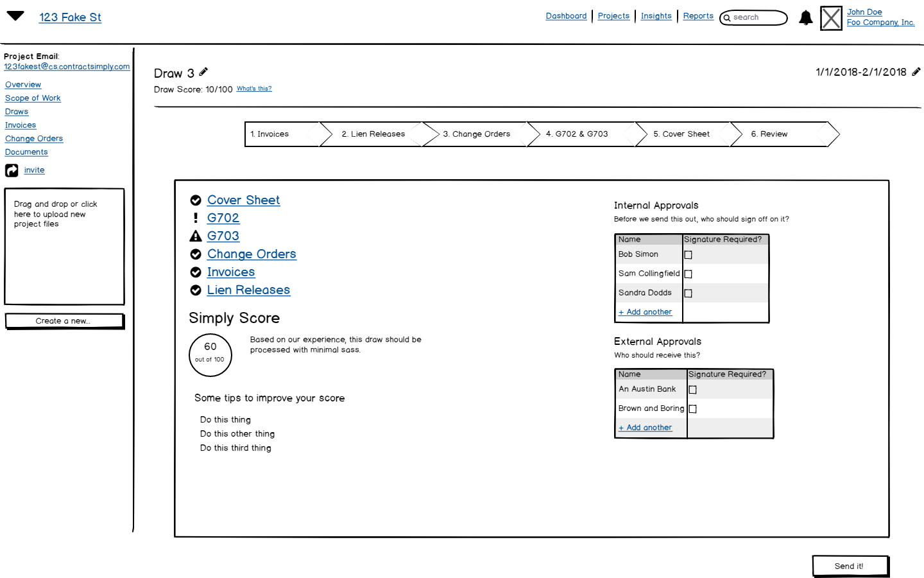Viewport: 924px width, 578px height.
Task: Click + Add another under External Approvals
Action: coord(645,428)
